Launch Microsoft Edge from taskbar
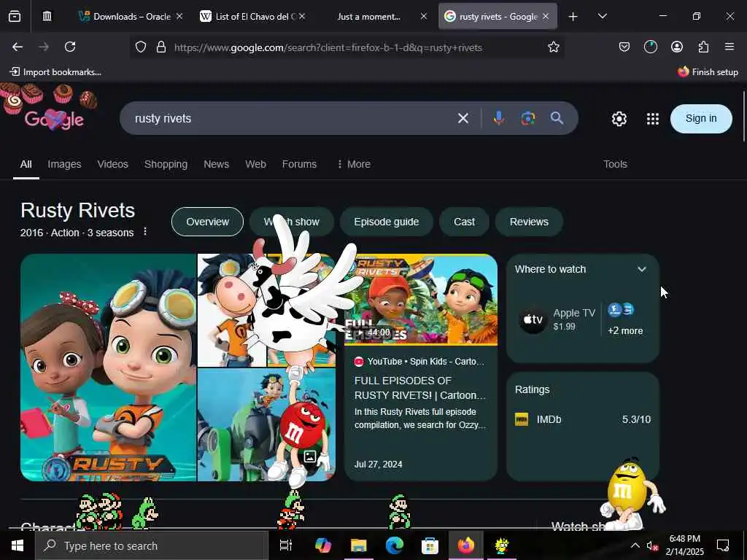The height and width of the screenshot is (560, 747). coord(395,545)
